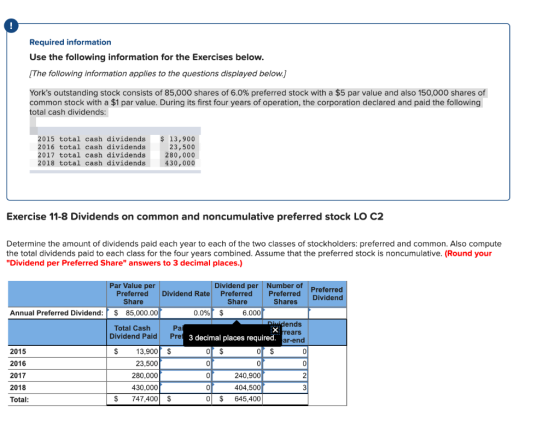
Task: Edit the 2017 paid to common 240,900 cell
Action: [237, 375]
